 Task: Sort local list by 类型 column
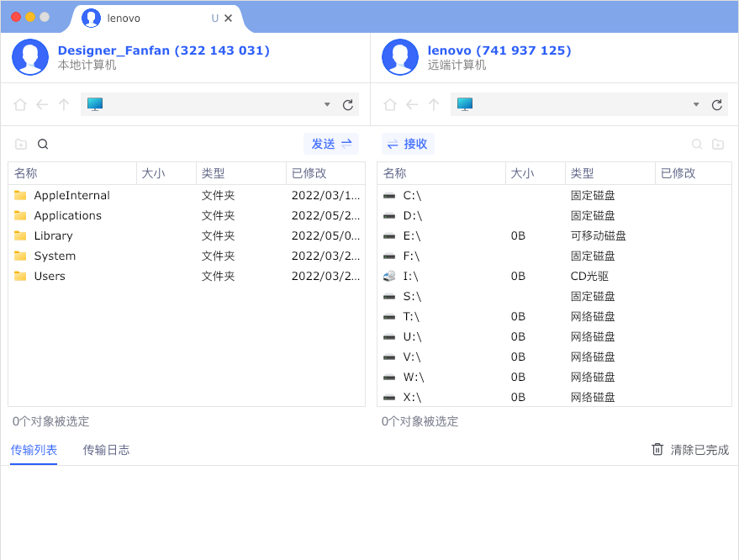pyautogui.click(x=241, y=173)
